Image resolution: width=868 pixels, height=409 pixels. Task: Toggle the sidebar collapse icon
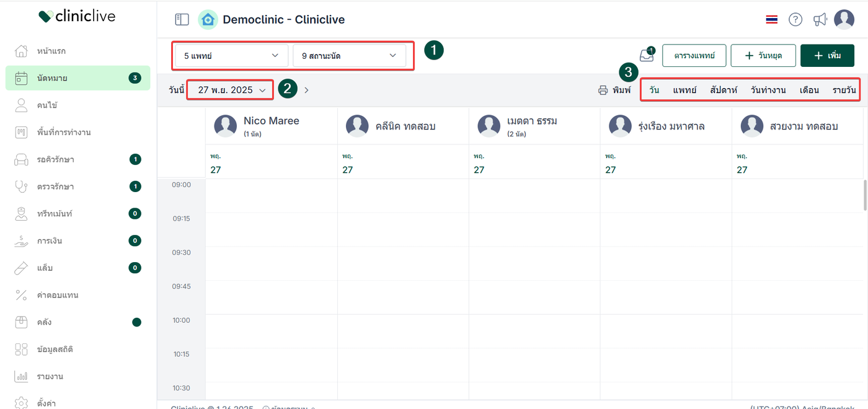coord(182,20)
